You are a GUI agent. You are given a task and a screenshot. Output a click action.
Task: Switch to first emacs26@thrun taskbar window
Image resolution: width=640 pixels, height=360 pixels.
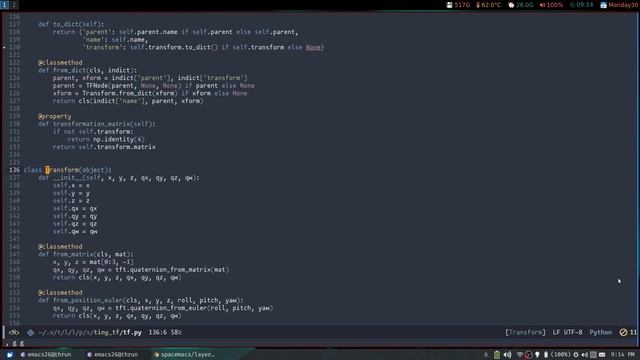pos(46,355)
